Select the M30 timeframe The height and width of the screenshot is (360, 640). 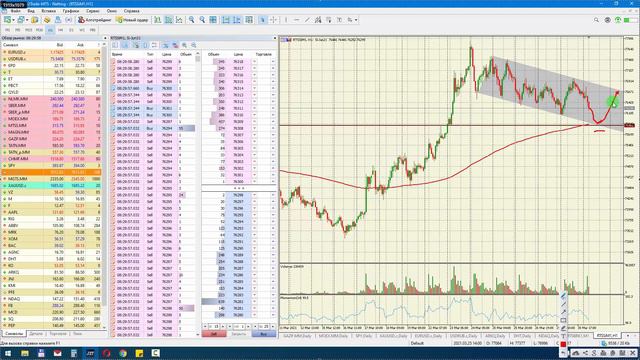coord(39,30)
